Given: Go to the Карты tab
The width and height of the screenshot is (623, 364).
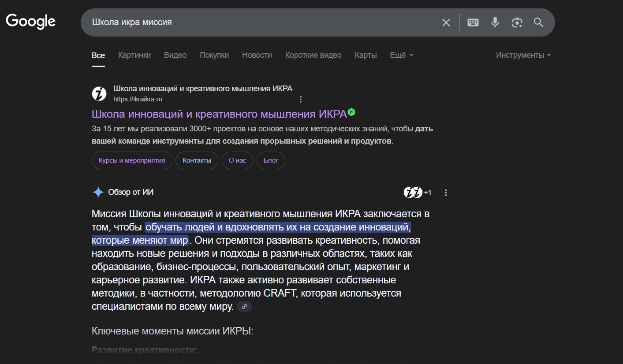Looking at the screenshot, I should [366, 55].
